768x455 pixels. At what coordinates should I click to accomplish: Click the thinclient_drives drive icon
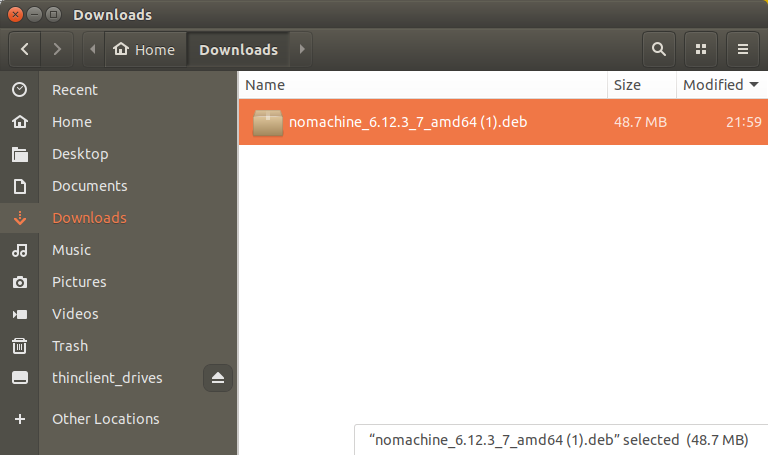pyautogui.click(x=20, y=378)
